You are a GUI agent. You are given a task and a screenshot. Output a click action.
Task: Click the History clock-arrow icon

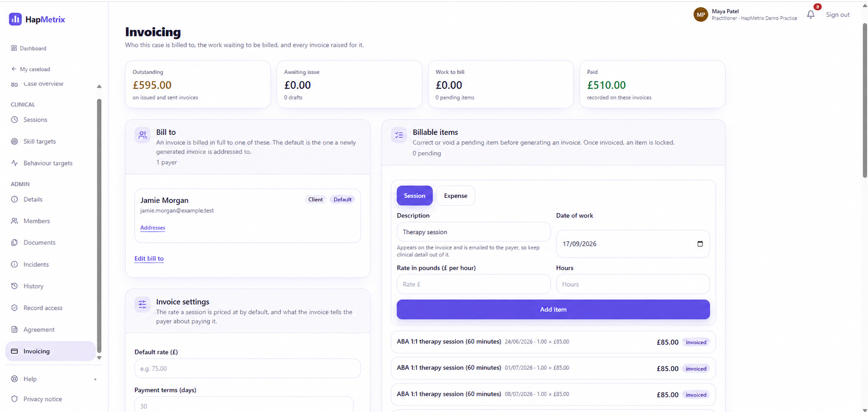point(14,286)
